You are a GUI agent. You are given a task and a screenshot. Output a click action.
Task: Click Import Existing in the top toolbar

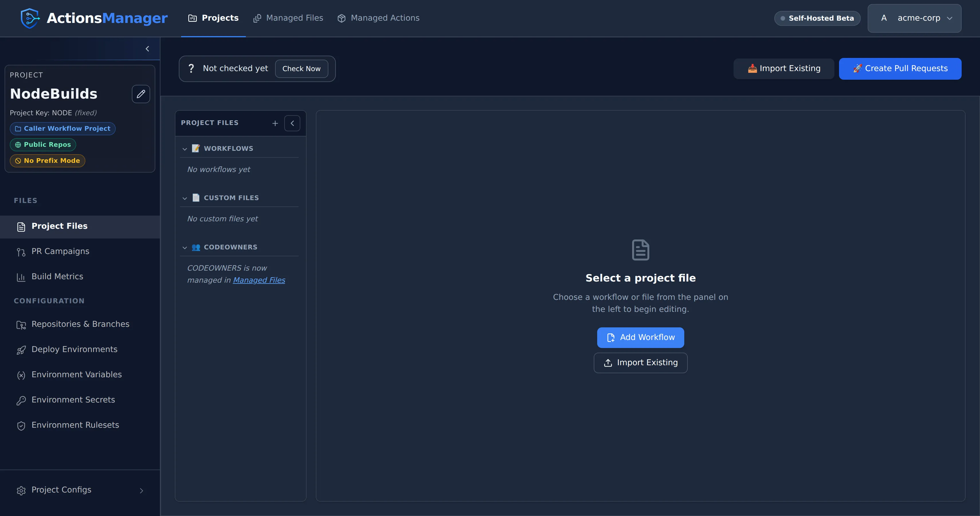(x=784, y=69)
